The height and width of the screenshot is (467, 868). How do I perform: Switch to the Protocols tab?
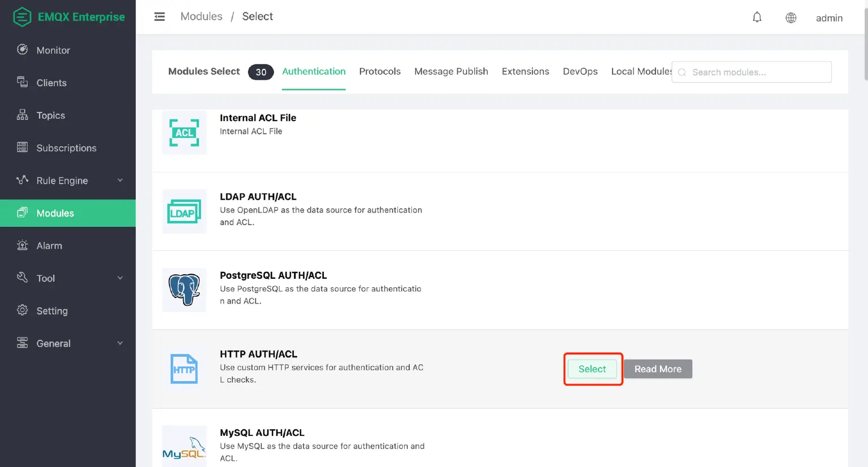pyautogui.click(x=380, y=71)
